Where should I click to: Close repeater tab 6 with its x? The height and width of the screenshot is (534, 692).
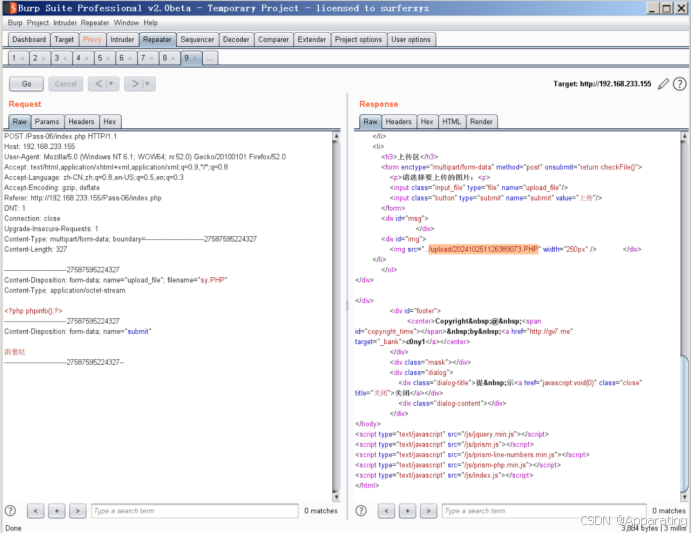click(130, 58)
